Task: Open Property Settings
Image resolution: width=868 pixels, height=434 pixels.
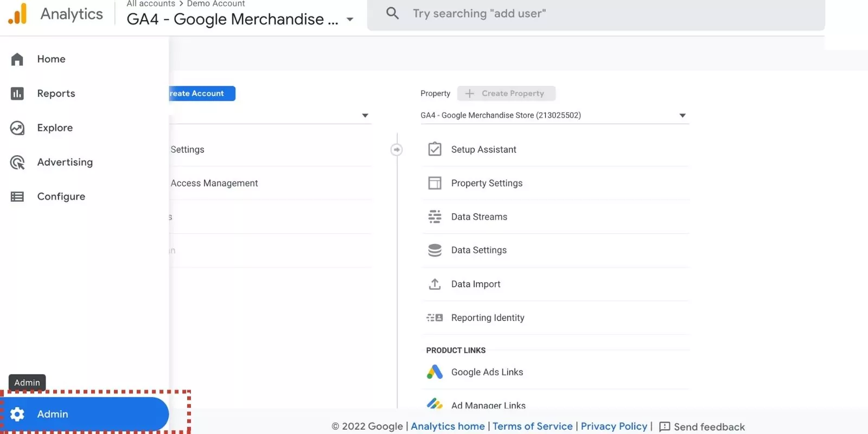Action: pos(487,183)
